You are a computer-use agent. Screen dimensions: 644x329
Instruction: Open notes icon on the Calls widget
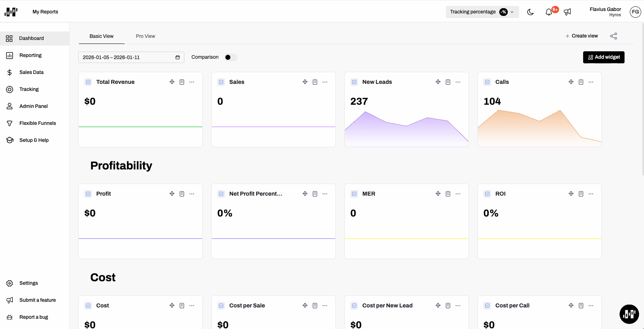[581, 82]
